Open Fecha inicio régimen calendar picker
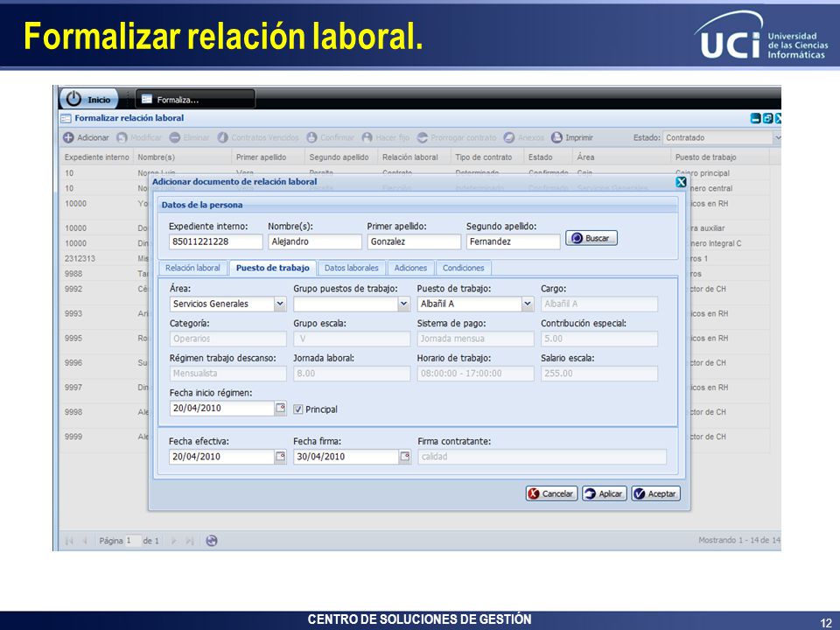 coord(280,409)
